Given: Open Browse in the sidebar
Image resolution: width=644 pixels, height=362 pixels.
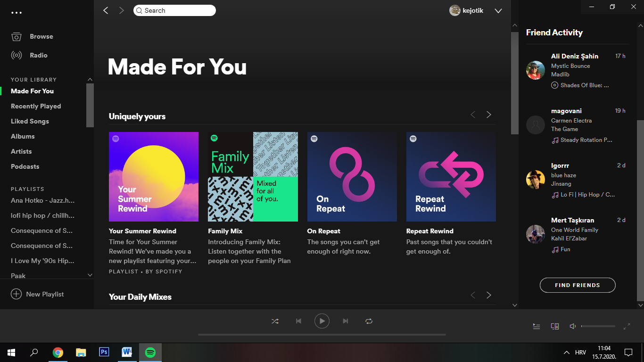Looking at the screenshot, I should [41, 36].
